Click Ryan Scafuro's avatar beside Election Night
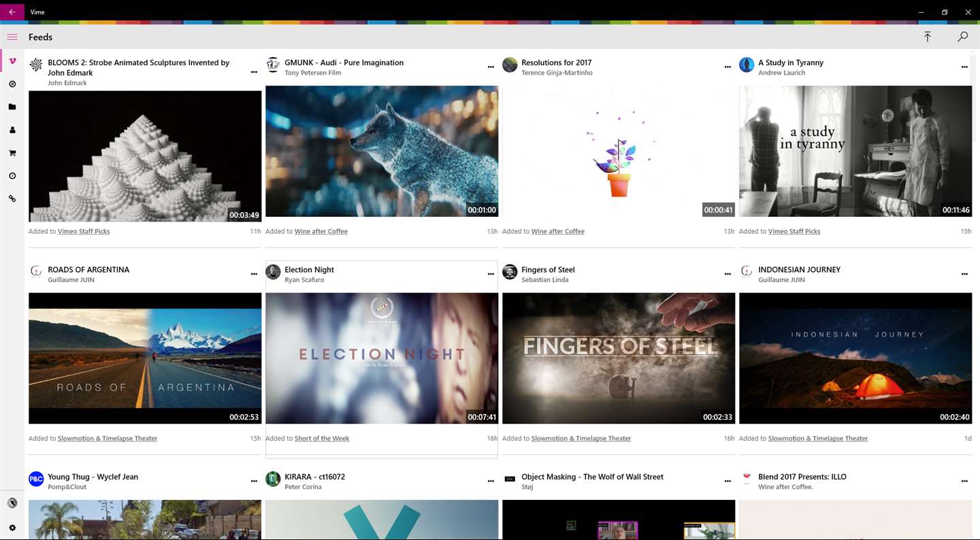The image size is (980, 540). [x=273, y=272]
